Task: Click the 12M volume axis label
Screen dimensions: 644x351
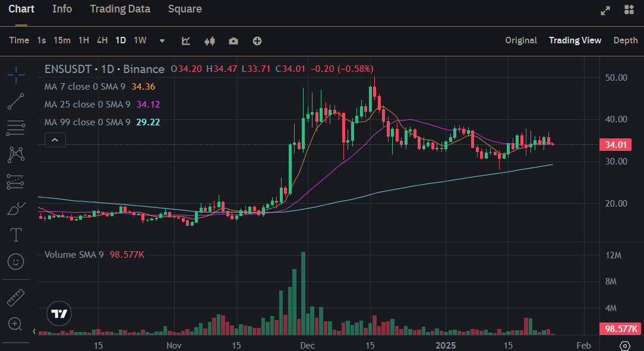Action: coord(613,255)
